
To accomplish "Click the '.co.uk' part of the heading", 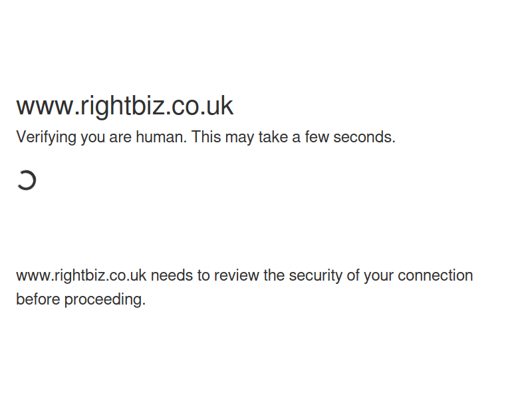I will (199, 106).
